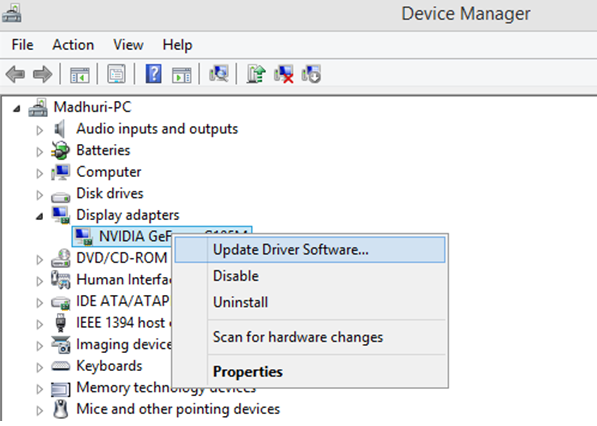This screenshot has height=426, width=597.
Task: Select the Batteries label
Action: coord(103,150)
